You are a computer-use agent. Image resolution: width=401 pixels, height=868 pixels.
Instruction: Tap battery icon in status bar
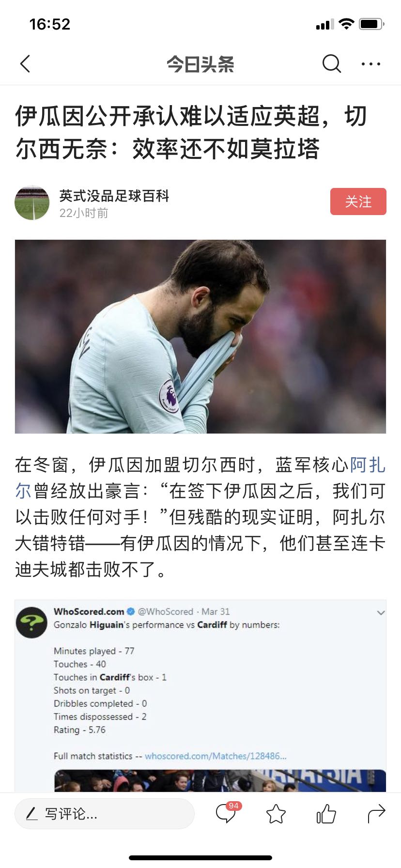tap(371, 24)
